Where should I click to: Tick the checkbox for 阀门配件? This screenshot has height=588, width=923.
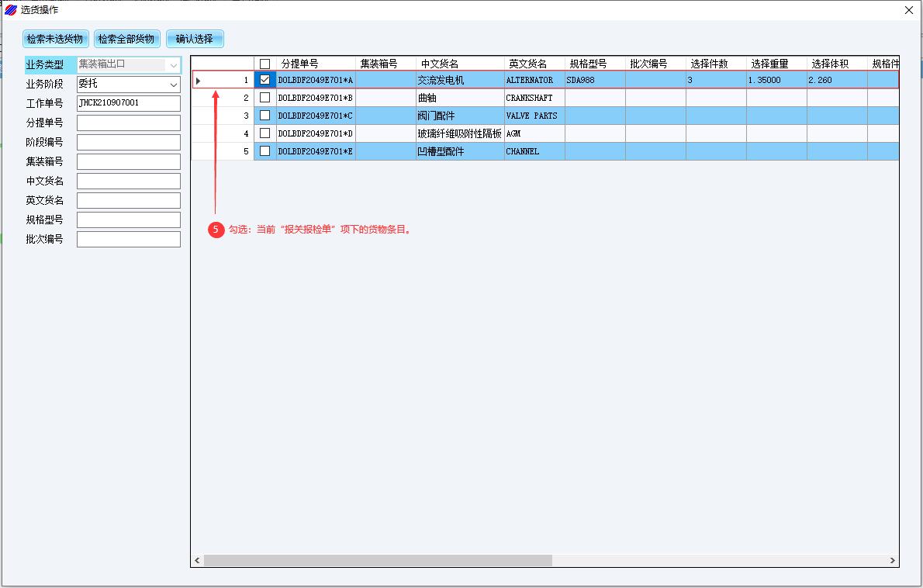coord(264,116)
